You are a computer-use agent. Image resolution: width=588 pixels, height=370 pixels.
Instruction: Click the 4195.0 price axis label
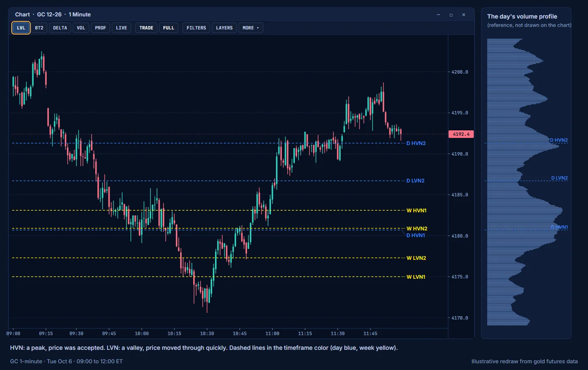(460, 113)
